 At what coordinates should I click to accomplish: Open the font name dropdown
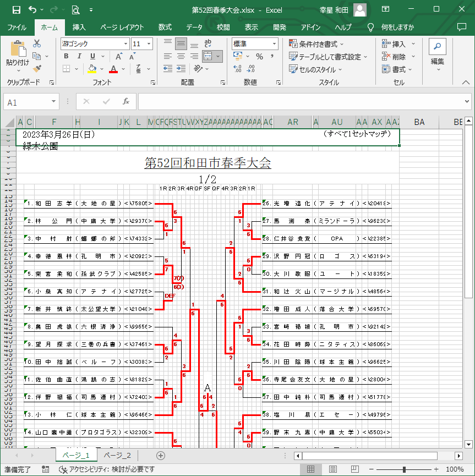[125, 43]
